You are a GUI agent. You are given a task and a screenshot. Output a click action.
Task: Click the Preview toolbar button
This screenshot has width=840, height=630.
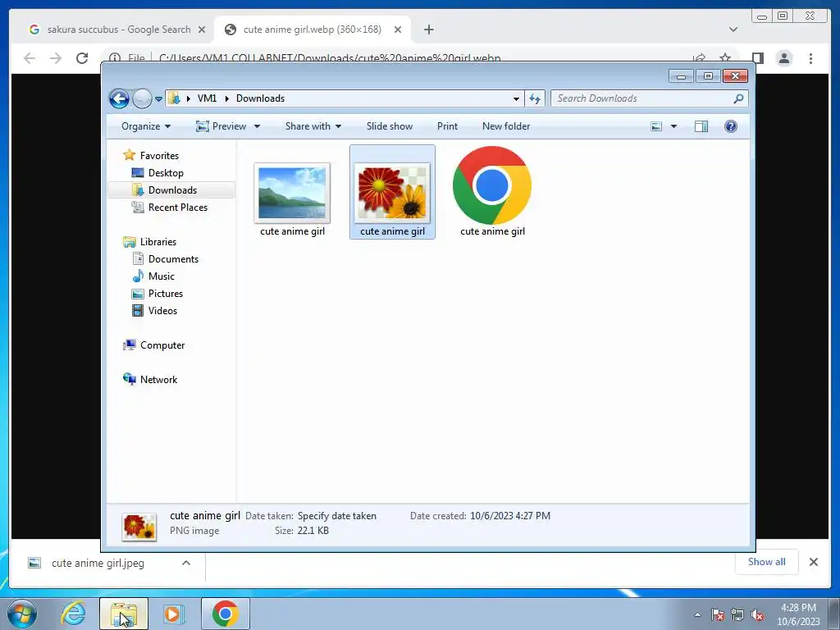(221, 126)
